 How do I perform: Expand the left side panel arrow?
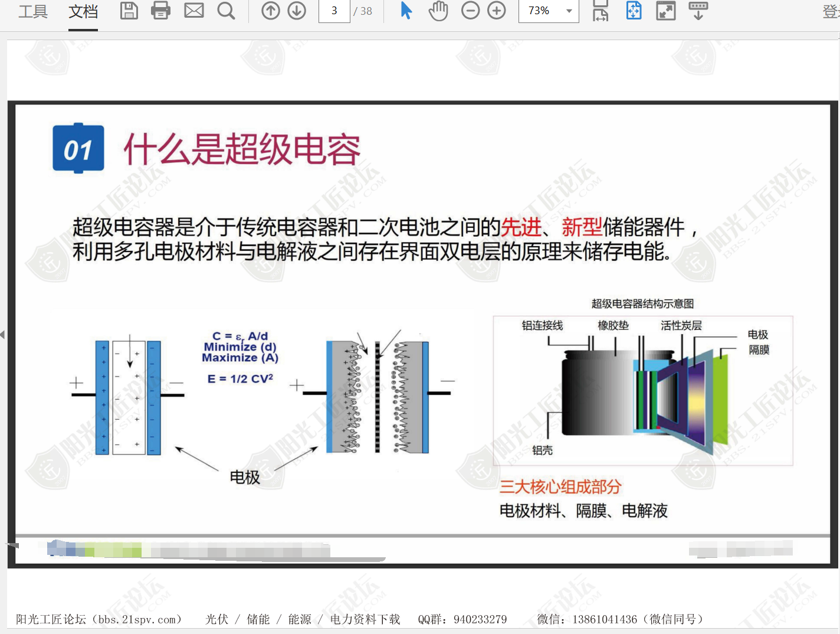click(3, 335)
